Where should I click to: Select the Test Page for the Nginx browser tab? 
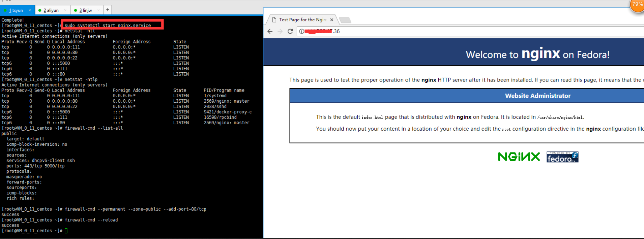[x=302, y=20]
